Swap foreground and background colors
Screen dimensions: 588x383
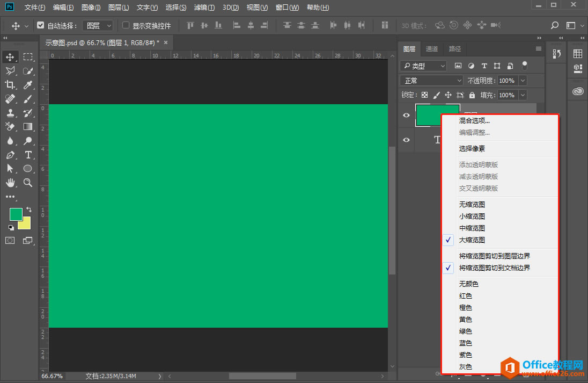click(29, 209)
